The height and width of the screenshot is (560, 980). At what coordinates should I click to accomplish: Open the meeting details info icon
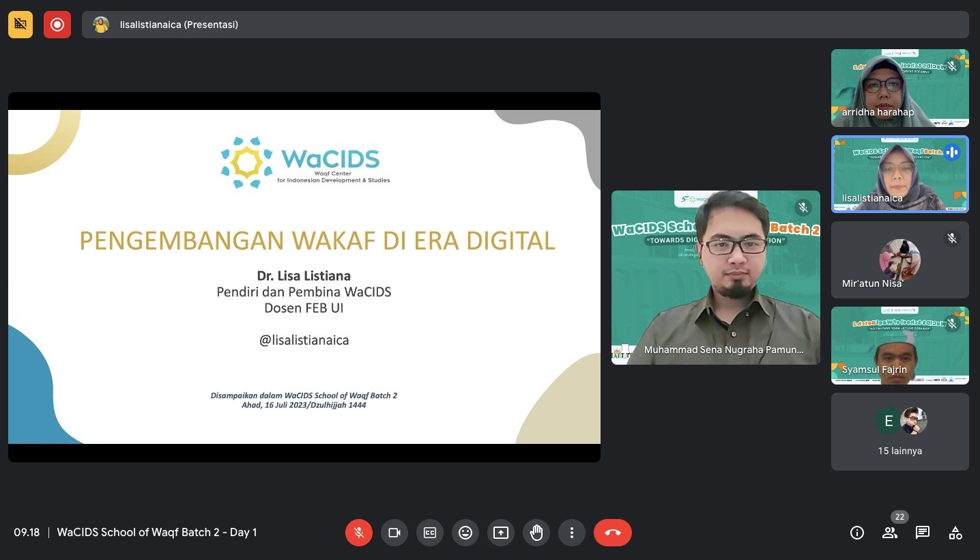tap(857, 533)
